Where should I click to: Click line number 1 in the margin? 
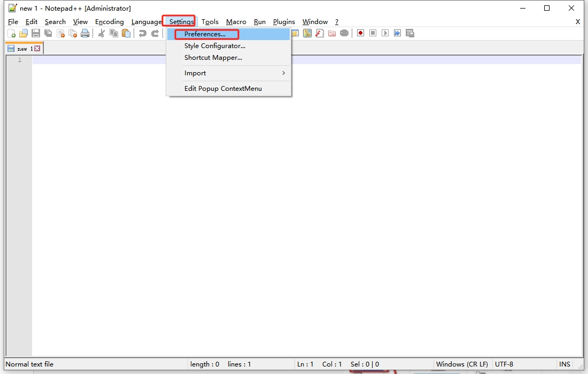pyautogui.click(x=20, y=60)
